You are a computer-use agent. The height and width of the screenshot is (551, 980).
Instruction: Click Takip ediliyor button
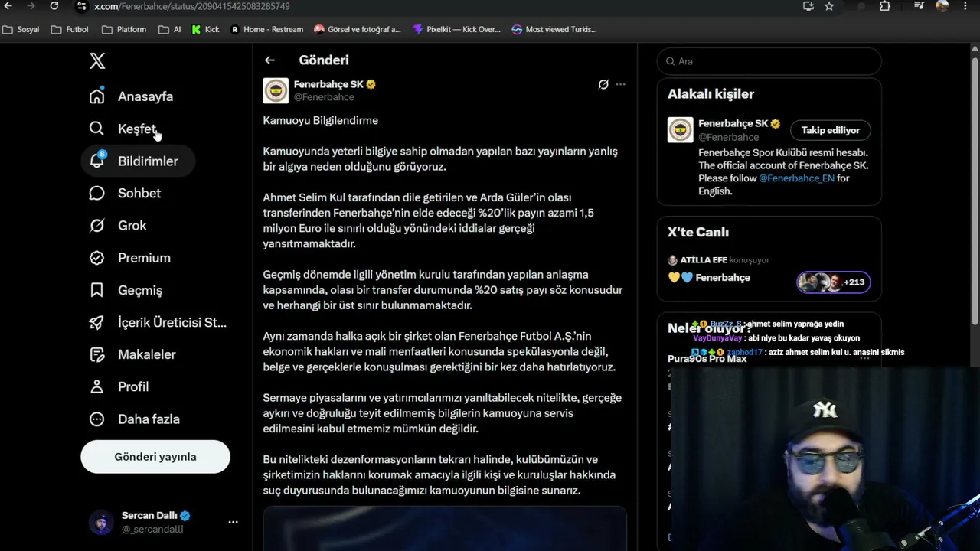[831, 130]
